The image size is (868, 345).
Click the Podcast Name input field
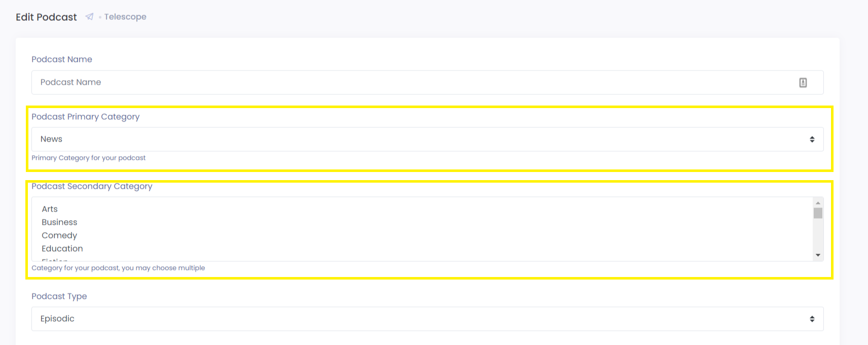[x=427, y=82]
